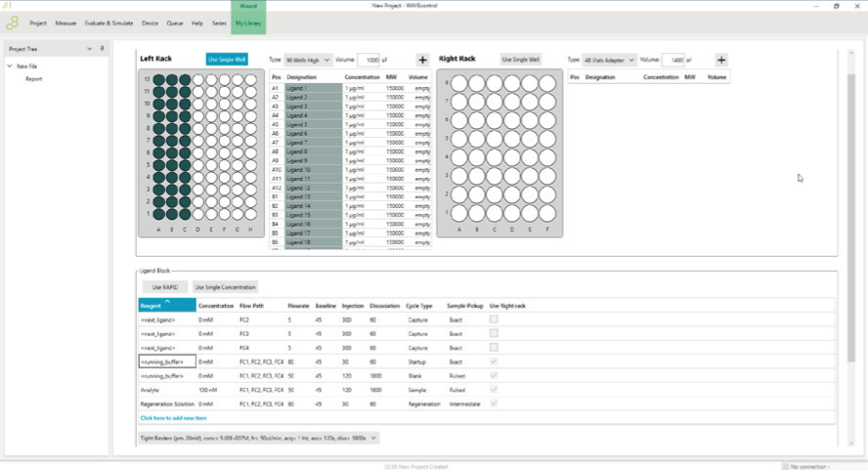Click the pin icon in Project Tree header

[x=102, y=49]
